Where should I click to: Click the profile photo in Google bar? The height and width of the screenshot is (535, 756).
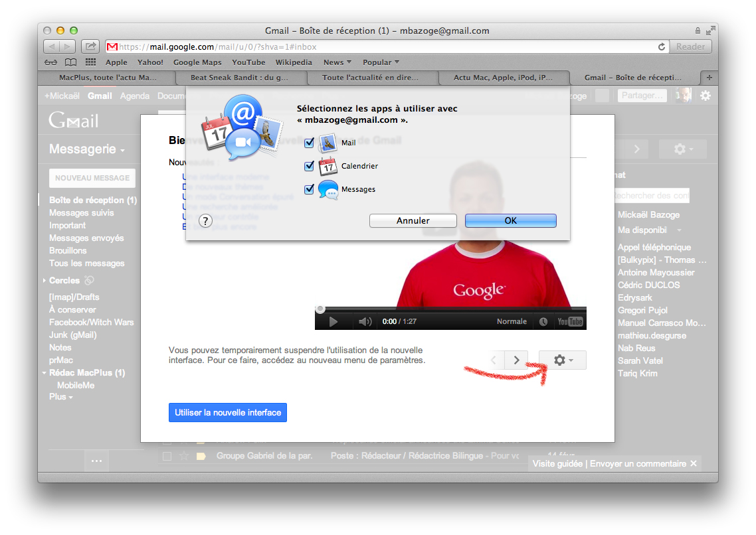click(683, 96)
